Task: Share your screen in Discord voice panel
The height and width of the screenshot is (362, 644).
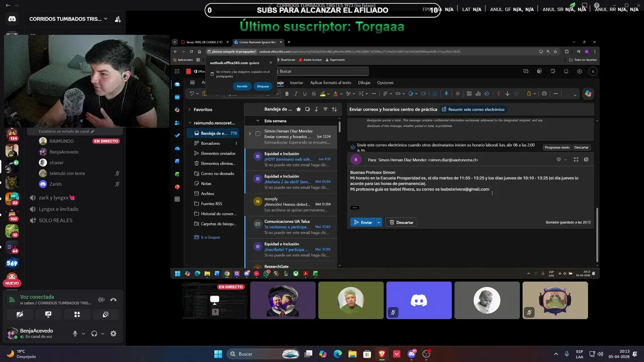Action: coord(48,314)
